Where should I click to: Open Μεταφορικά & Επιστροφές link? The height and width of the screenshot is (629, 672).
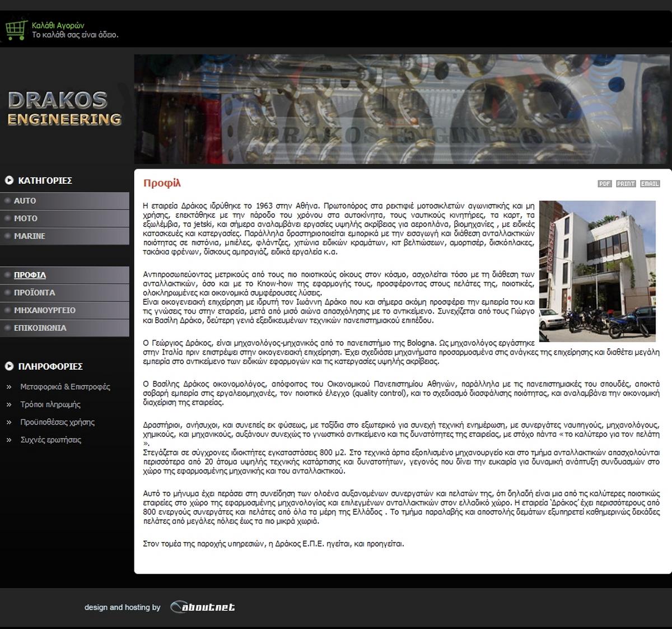click(x=65, y=387)
